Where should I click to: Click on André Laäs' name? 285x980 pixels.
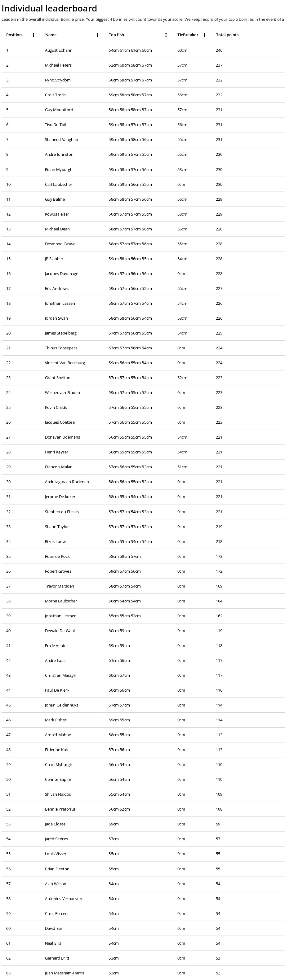pyautogui.click(x=55, y=661)
